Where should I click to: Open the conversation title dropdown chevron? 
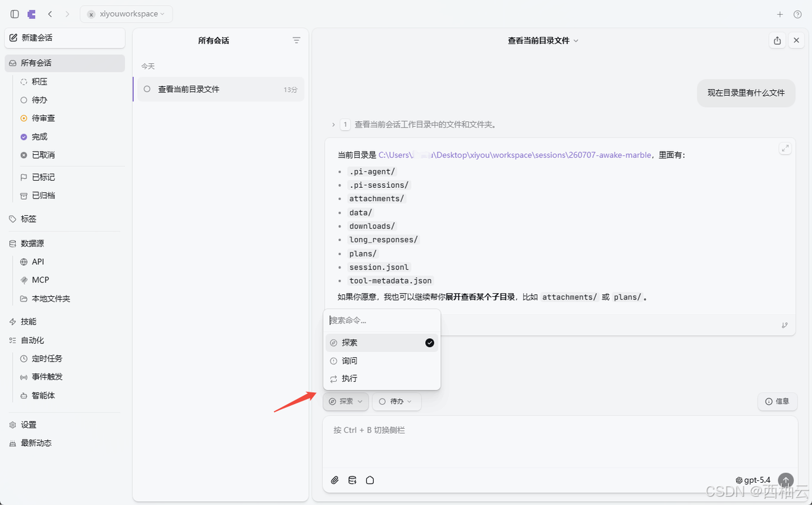coord(576,41)
